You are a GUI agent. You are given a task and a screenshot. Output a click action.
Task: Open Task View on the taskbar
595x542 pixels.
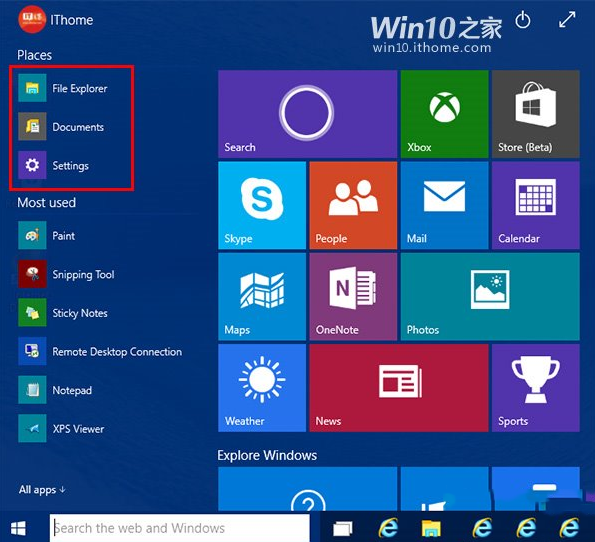tap(343, 528)
